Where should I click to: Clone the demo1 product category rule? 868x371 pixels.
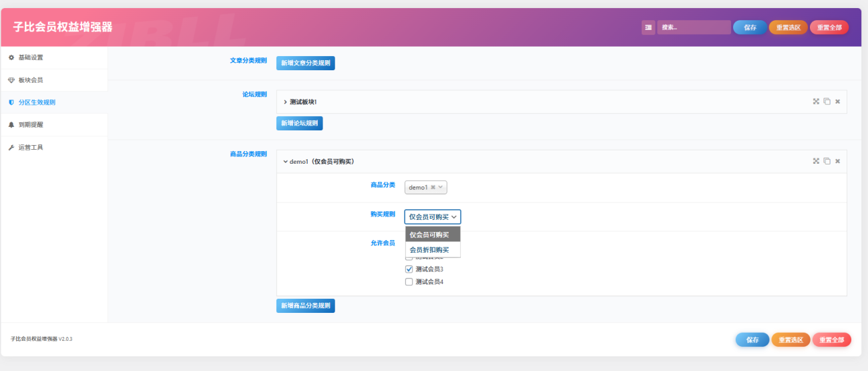coord(827,161)
